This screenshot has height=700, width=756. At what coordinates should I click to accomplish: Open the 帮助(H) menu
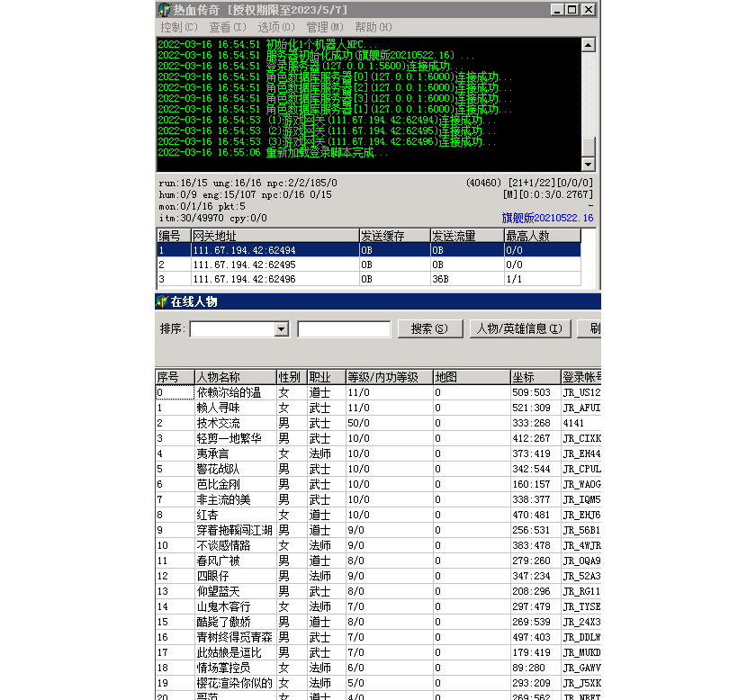click(373, 27)
